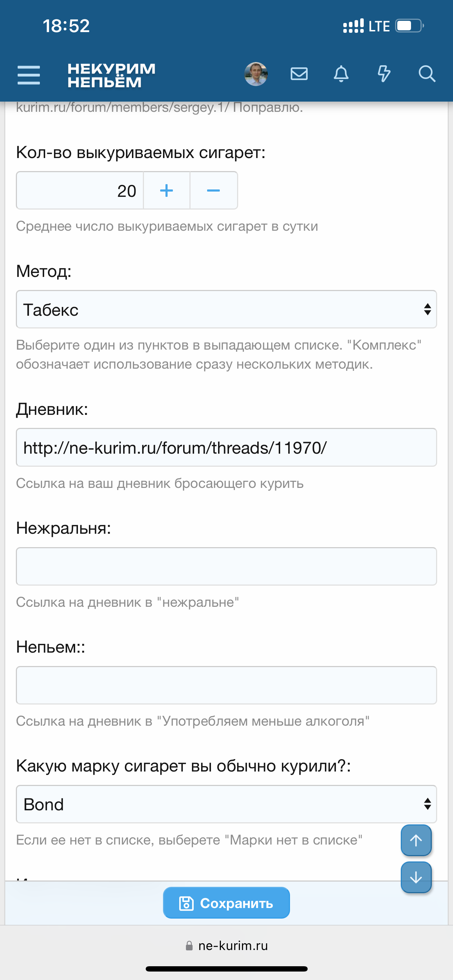
Task: Decrease cigarette count with minus button
Action: pyautogui.click(x=213, y=190)
